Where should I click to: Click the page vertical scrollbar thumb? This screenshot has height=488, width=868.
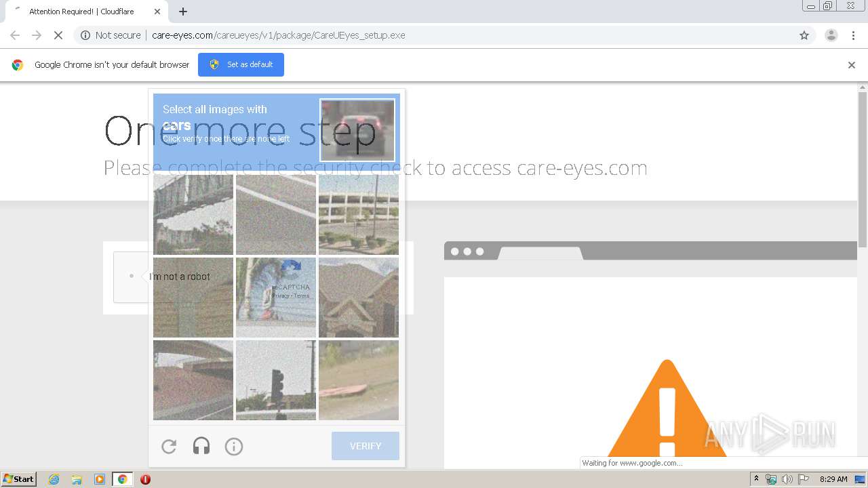tap(863, 169)
